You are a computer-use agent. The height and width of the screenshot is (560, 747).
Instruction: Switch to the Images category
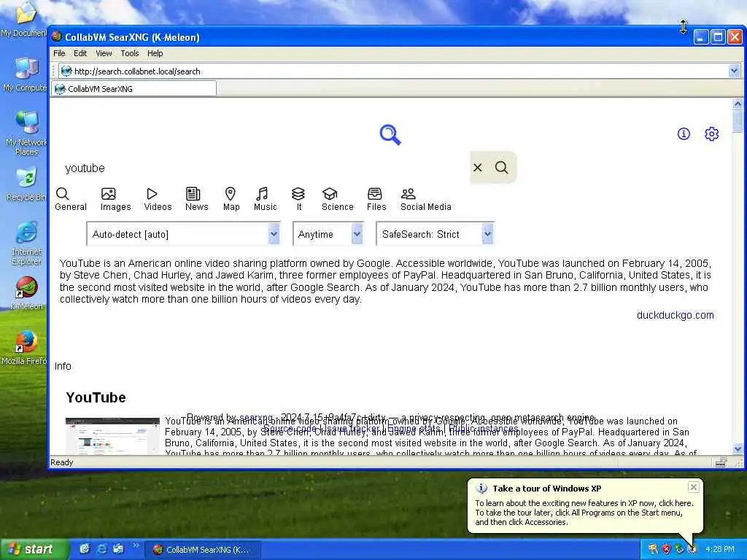click(x=115, y=199)
